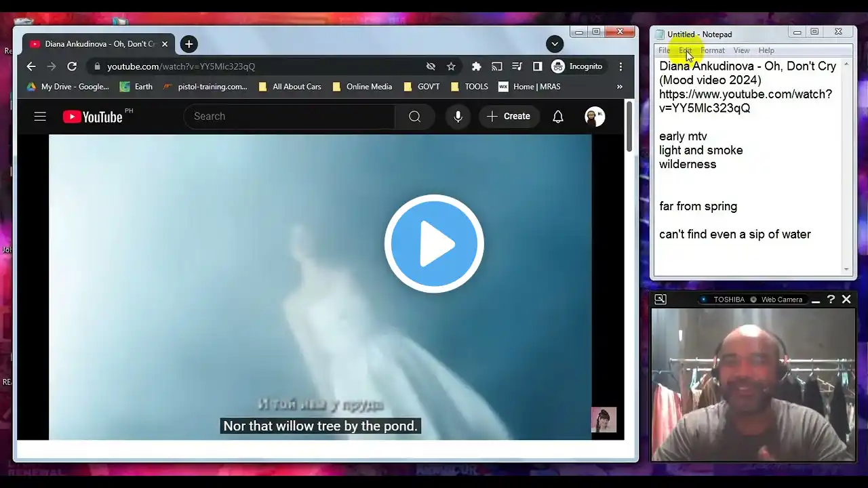The image size is (868, 488).
Task: Open a new Chrome tab
Action: pyautogui.click(x=189, y=44)
